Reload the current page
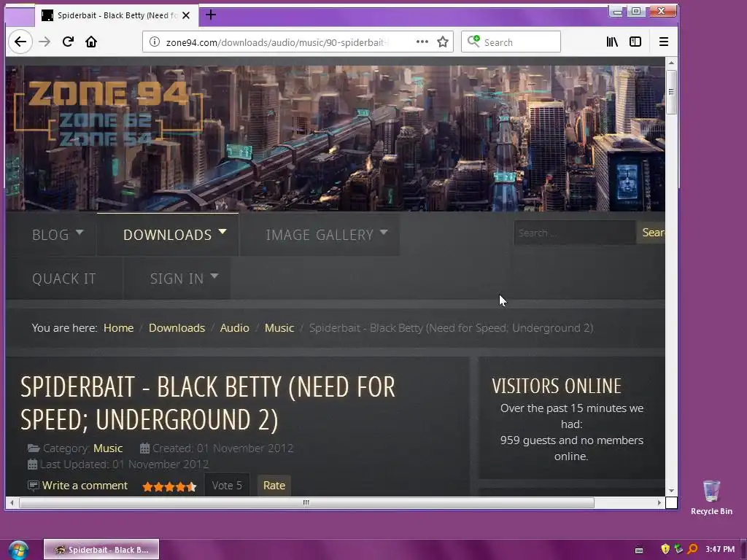 (x=68, y=42)
